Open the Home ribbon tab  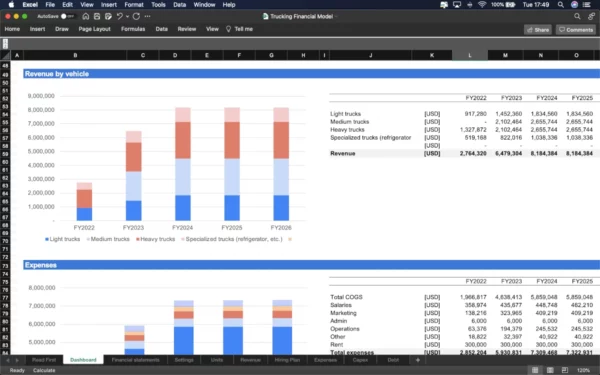[12, 29]
